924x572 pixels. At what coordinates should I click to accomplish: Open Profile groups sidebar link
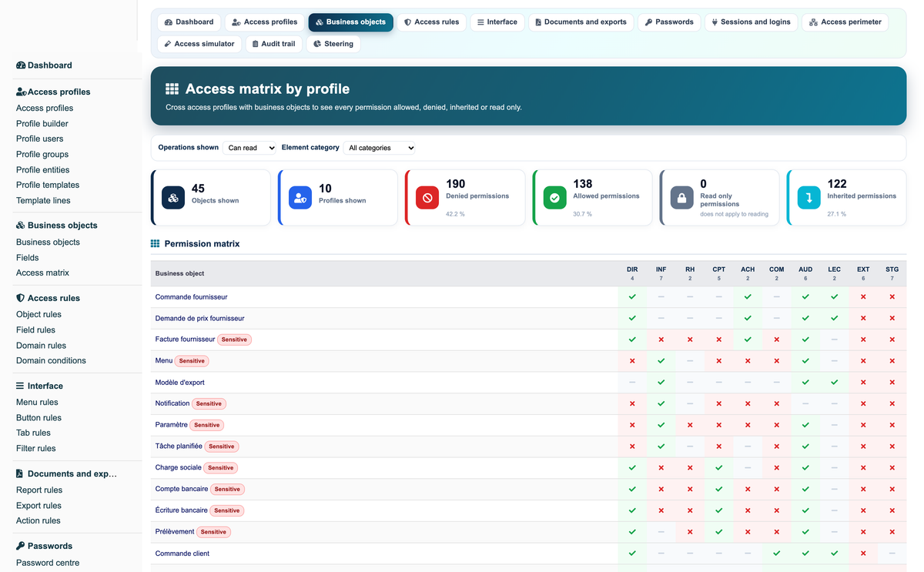[x=42, y=154]
